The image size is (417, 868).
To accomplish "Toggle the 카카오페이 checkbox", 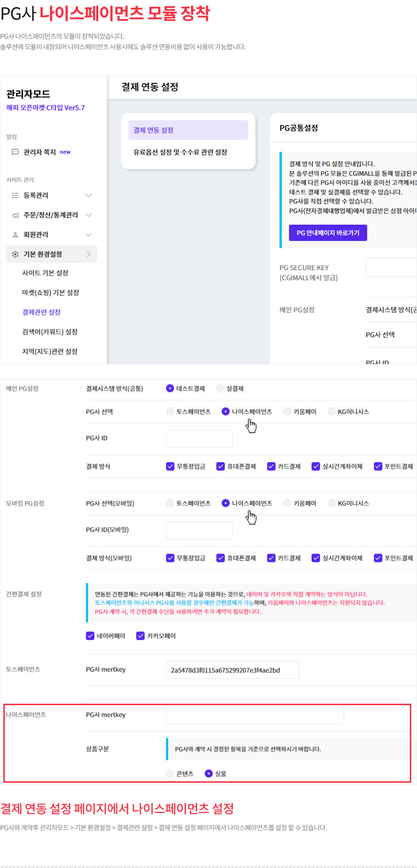I will [140, 636].
